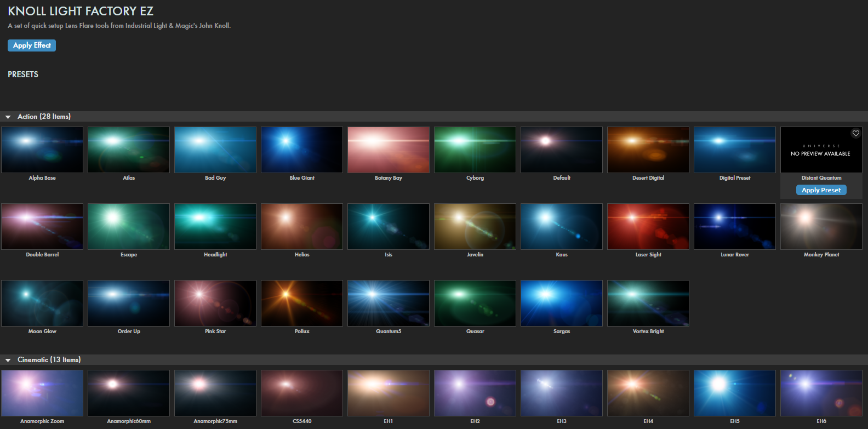Pick the Anamorphic60mm cinematic thumbnail
868x429 pixels.
(129, 393)
